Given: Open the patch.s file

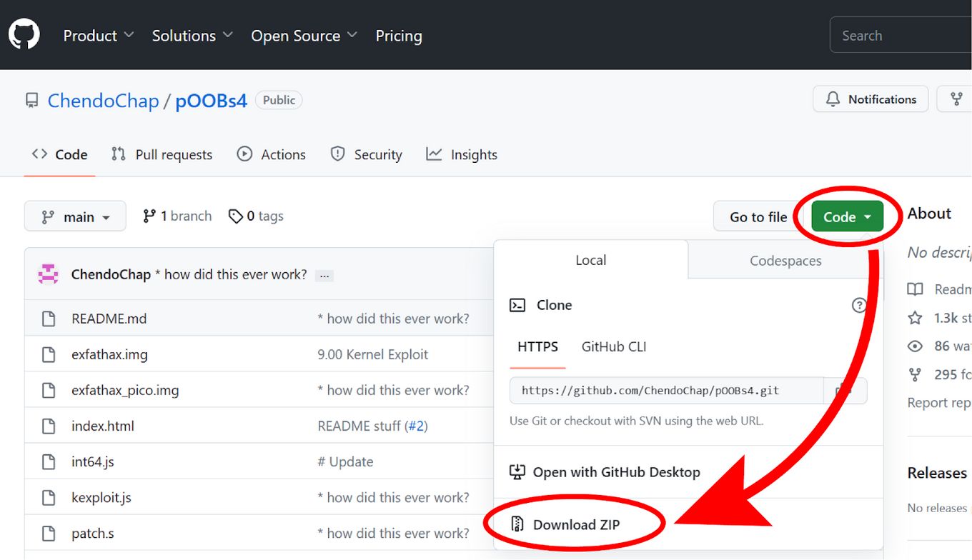Looking at the screenshot, I should click(x=93, y=533).
